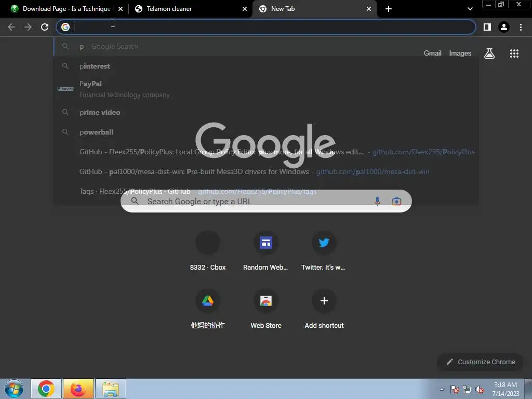Open the Web Store shortcut
532x399 pixels.
(x=265, y=310)
